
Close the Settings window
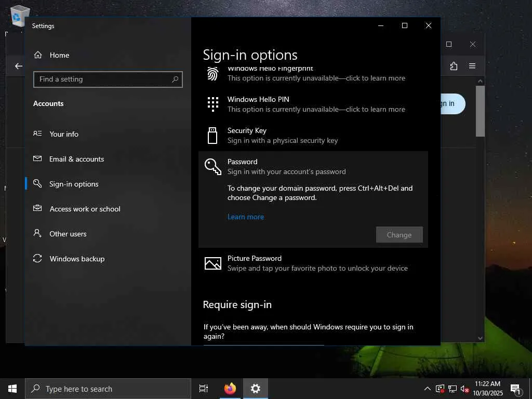tap(429, 26)
